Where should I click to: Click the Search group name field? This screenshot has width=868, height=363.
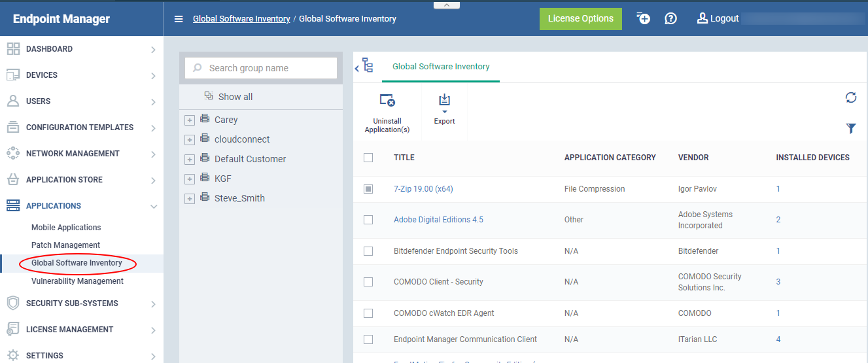261,68
